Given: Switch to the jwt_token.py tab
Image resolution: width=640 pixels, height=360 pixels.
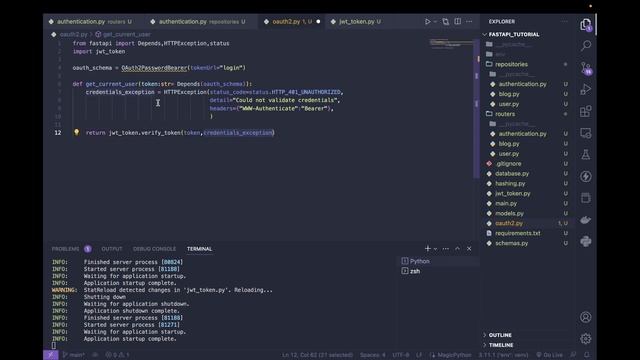Looking at the screenshot, I should [x=359, y=22].
